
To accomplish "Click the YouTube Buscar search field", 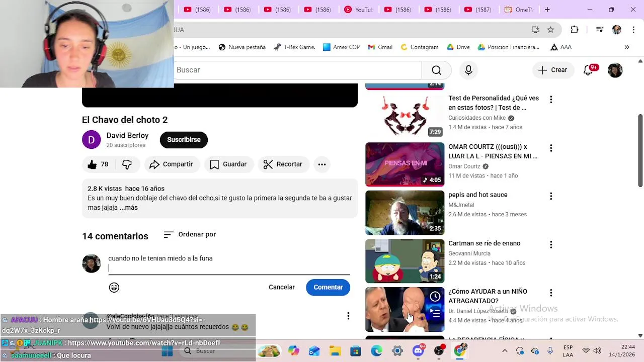I will pos(298,70).
